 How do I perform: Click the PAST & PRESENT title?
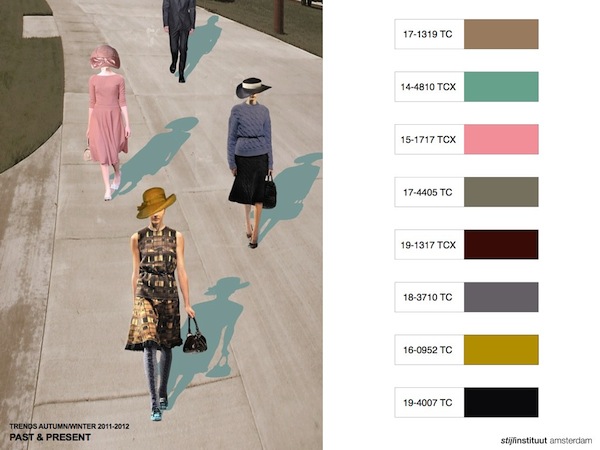point(50,438)
